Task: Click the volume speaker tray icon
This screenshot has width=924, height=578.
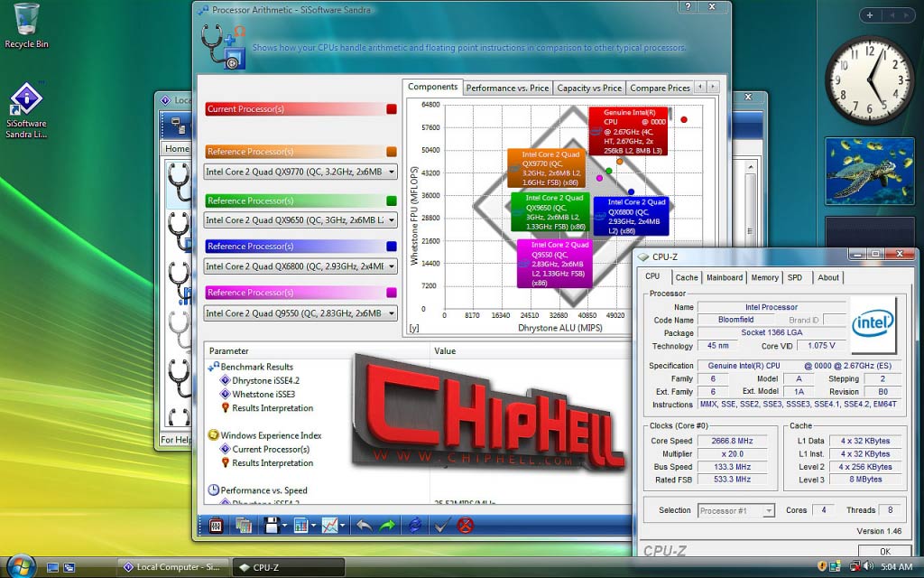Action: [869, 567]
